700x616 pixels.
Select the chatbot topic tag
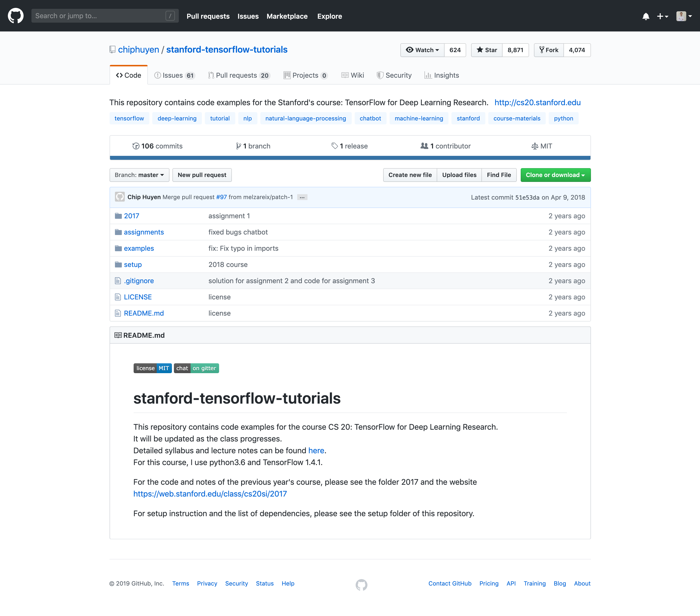[370, 118]
